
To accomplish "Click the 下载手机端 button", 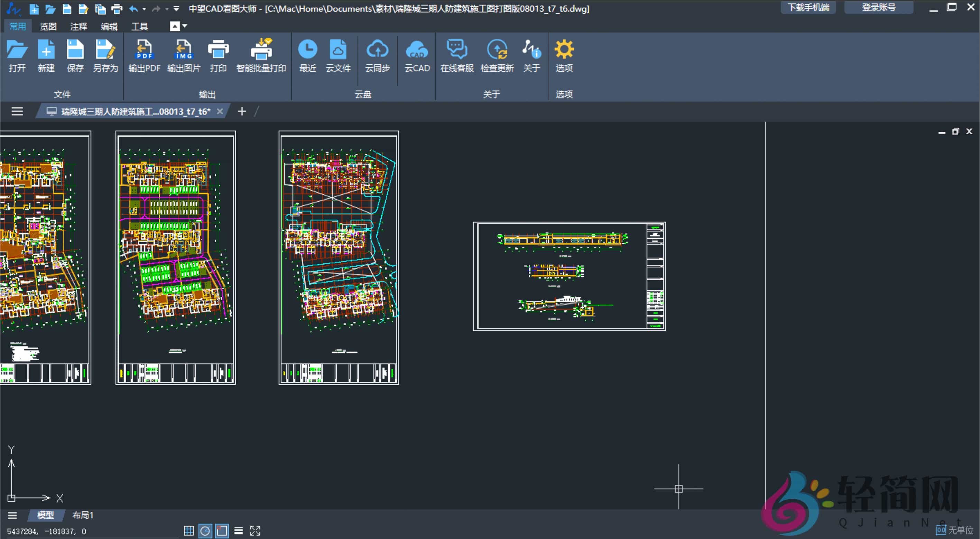I will [808, 8].
